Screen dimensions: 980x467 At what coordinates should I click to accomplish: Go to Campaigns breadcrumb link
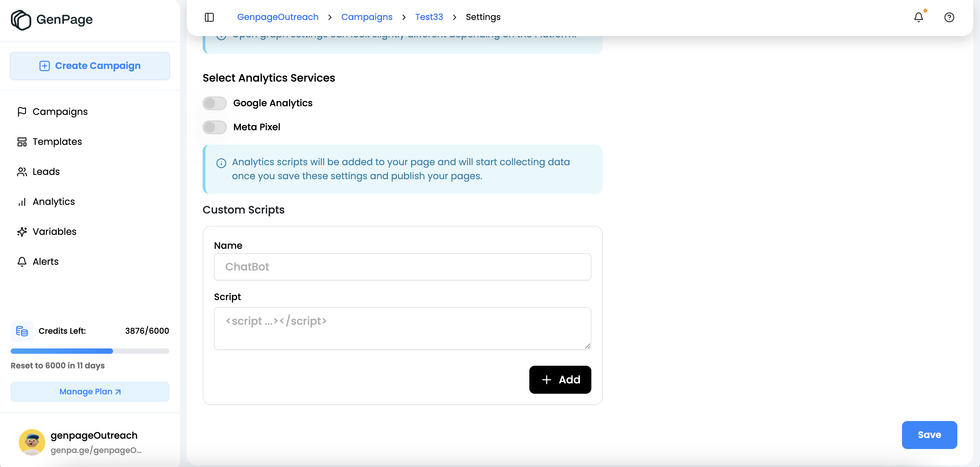click(367, 17)
